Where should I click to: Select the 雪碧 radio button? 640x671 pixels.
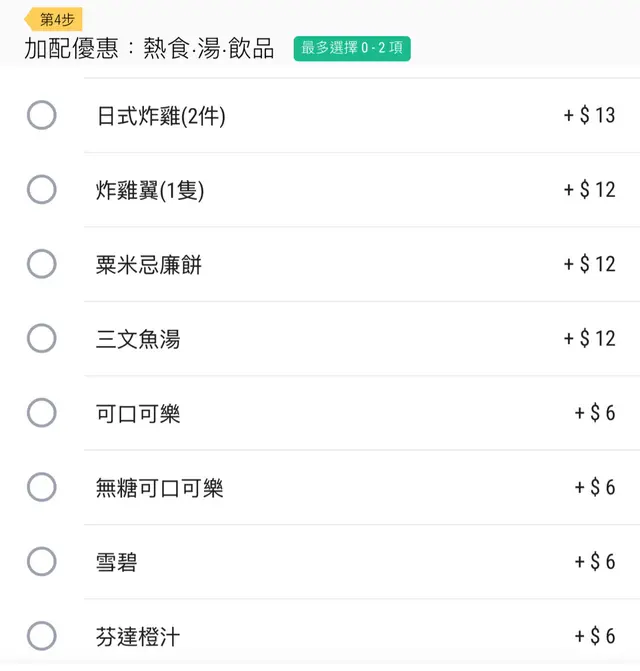point(41,562)
